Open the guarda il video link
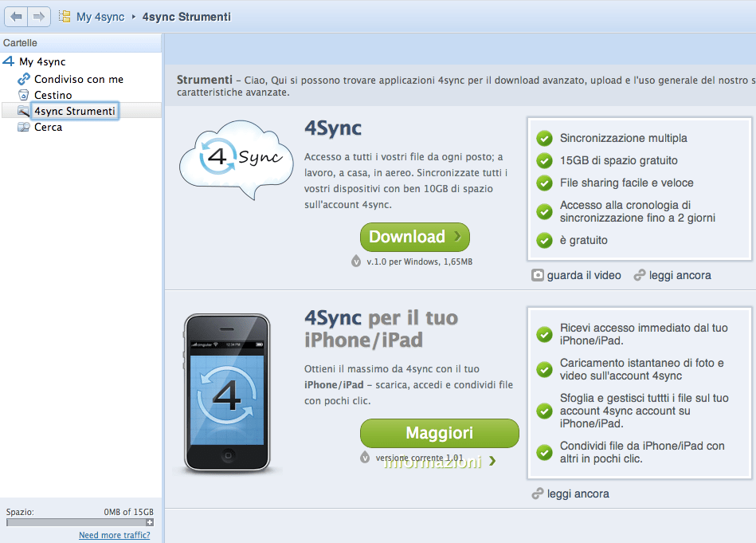The image size is (756, 543). point(584,276)
